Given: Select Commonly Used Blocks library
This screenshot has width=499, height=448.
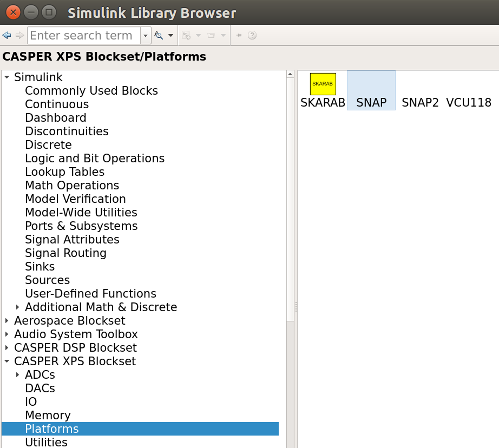Looking at the screenshot, I should coord(91,91).
